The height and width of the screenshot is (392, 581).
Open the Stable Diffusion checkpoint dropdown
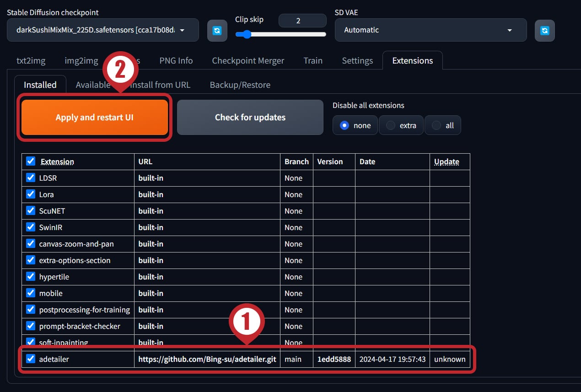[x=103, y=30]
